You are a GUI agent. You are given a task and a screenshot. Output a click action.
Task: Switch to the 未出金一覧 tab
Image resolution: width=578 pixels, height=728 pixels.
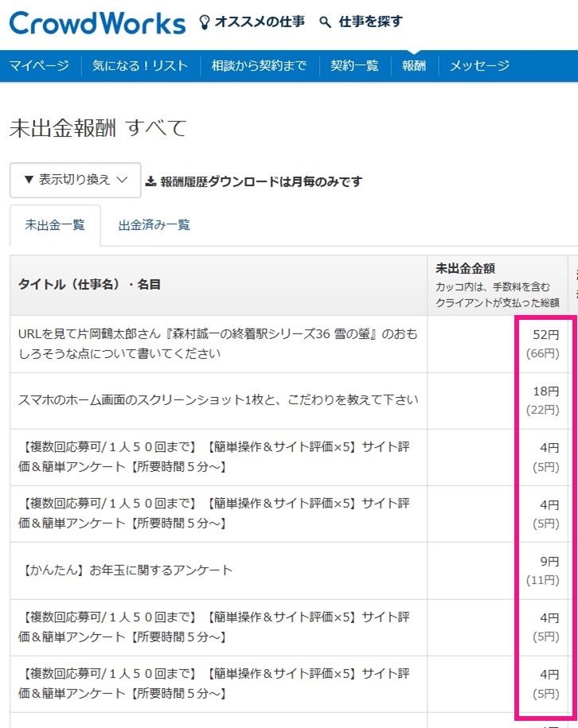pyautogui.click(x=55, y=225)
